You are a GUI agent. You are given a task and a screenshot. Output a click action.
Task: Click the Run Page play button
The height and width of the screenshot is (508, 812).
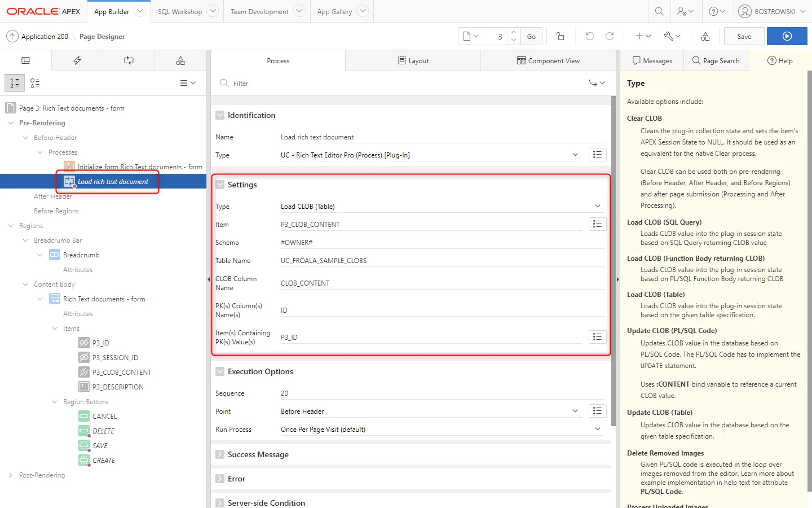[x=787, y=36]
